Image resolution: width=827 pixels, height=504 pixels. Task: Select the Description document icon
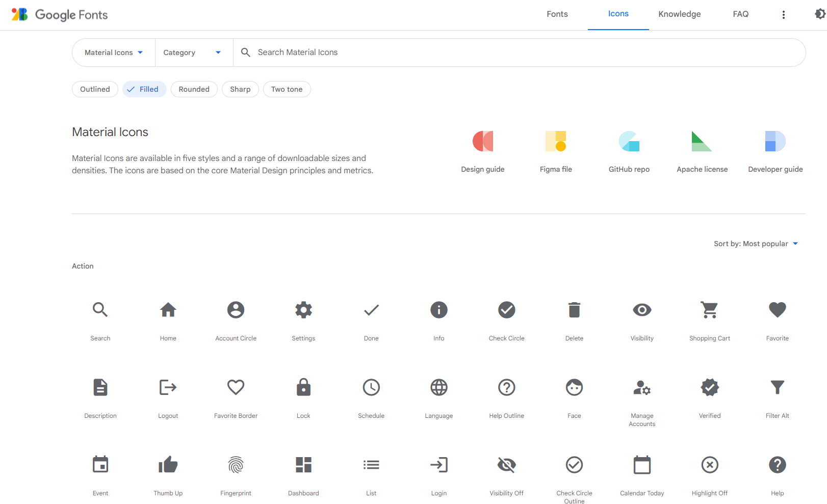[x=100, y=387]
